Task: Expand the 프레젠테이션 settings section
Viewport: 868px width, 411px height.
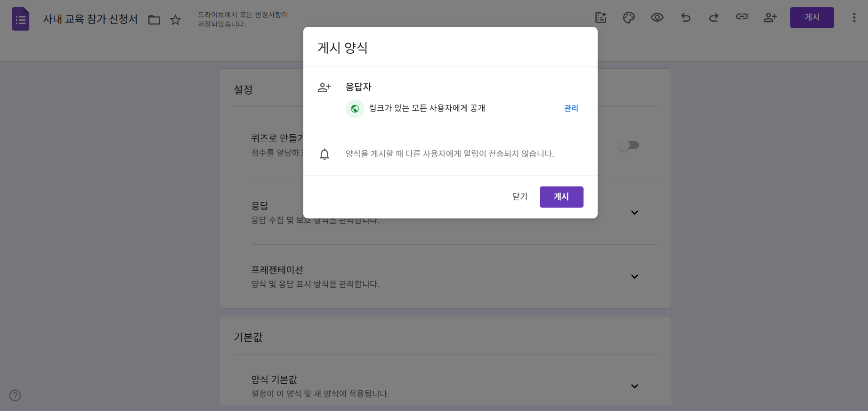Action: coord(634,276)
